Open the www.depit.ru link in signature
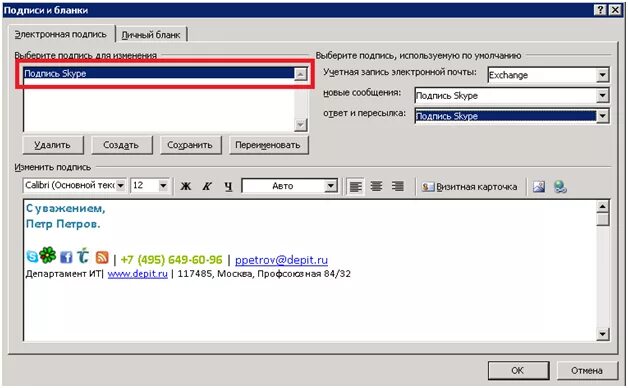This screenshot has width=628, height=388. [137, 274]
